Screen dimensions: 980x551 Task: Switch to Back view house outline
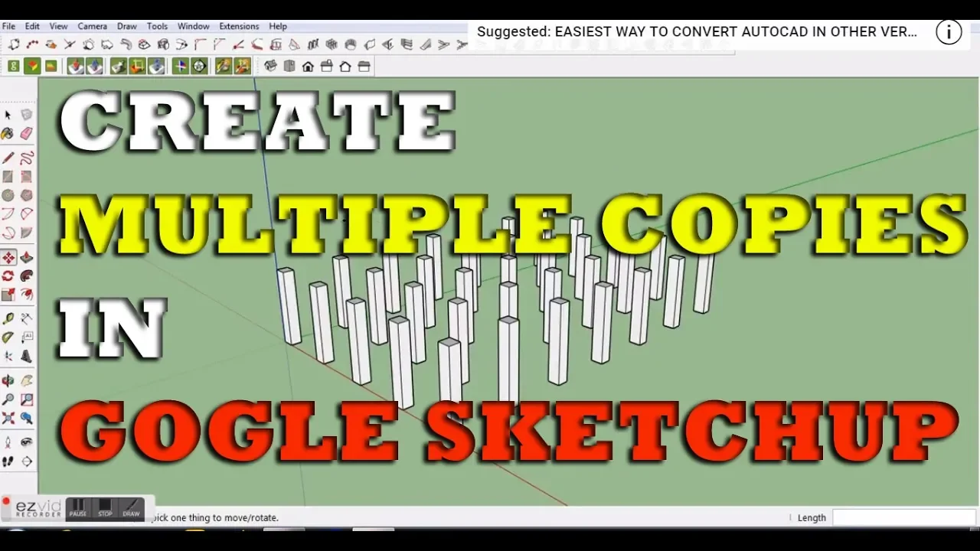(345, 67)
